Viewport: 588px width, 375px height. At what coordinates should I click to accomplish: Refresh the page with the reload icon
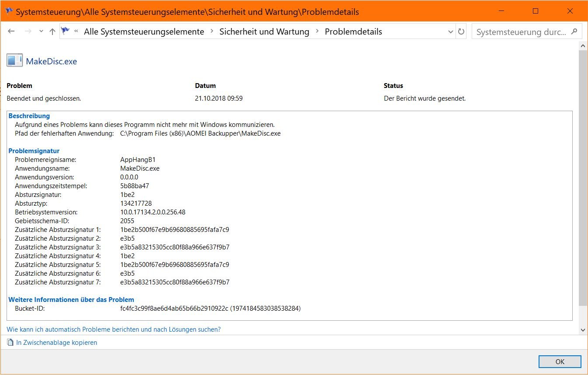(461, 32)
